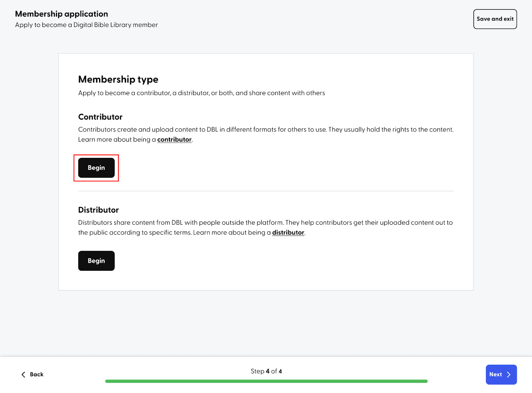The height and width of the screenshot is (393, 532).
Task: Click the green step progress bar
Action: tap(266, 381)
